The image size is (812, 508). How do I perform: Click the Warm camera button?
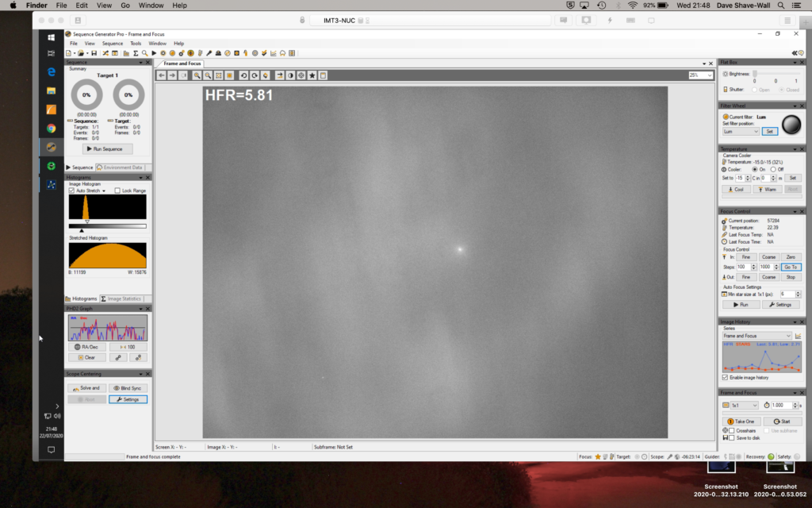pos(768,189)
